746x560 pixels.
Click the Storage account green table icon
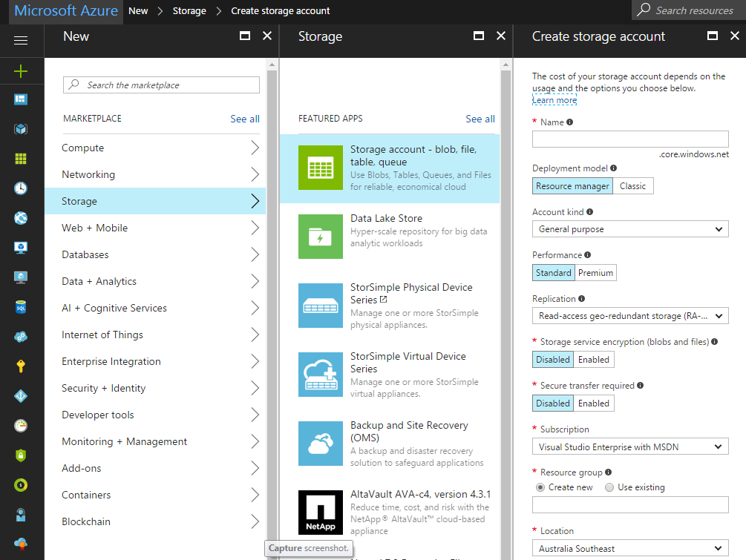[x=320, y=168]
